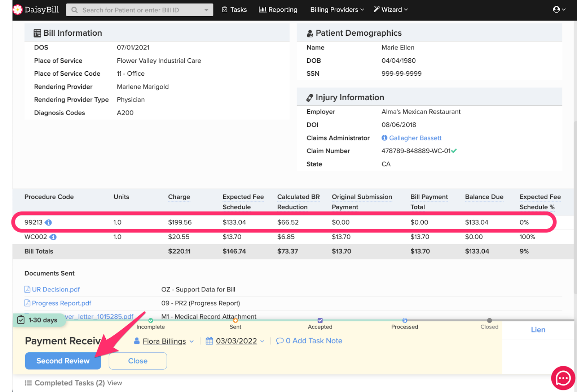
Task: Click info icon next to WC002
Action: [53, 237]
